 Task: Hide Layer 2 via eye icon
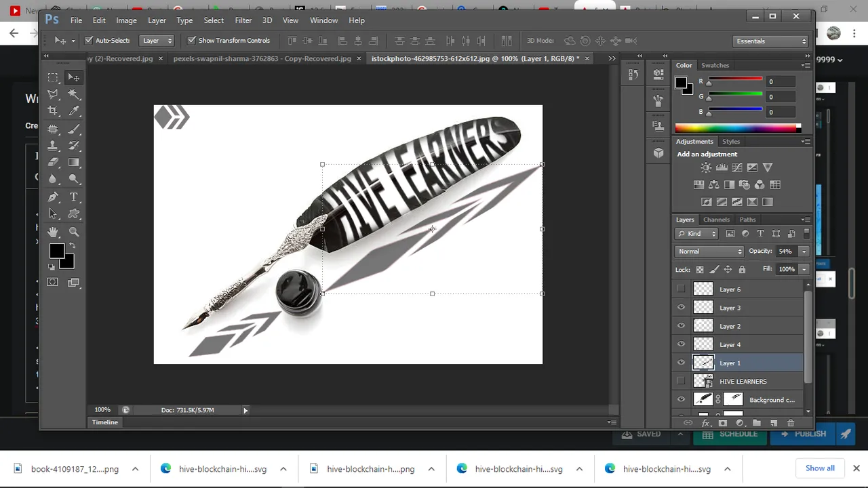pos(681,325)
